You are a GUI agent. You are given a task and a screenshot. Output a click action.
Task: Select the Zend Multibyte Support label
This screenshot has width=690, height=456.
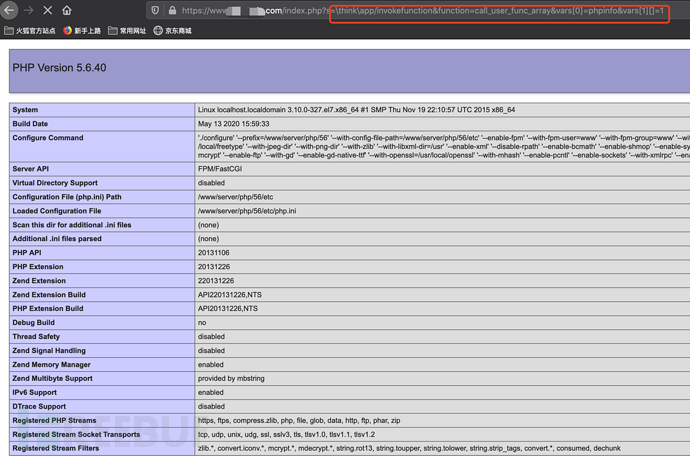(52, 379)
